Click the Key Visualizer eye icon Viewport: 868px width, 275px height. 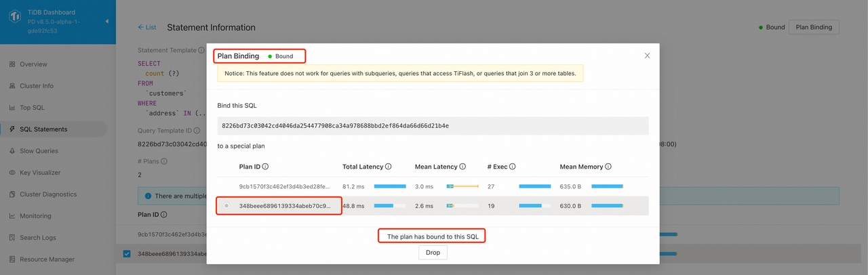click(12, 173)
